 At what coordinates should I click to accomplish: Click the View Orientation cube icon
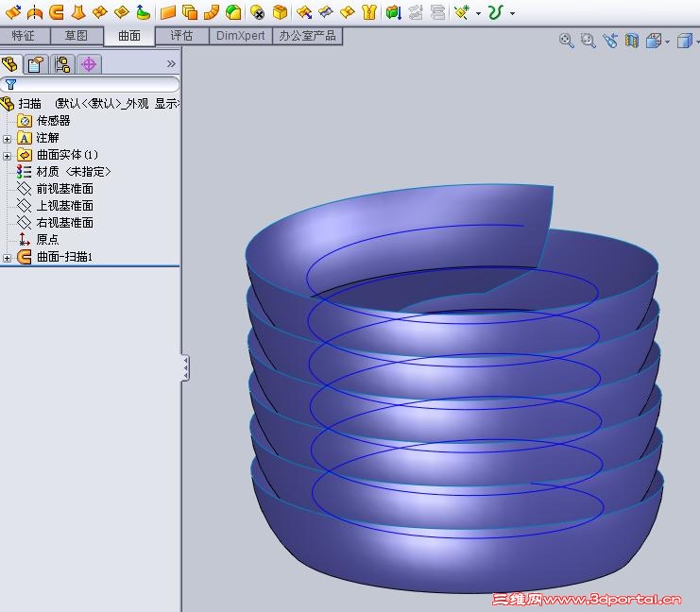[x=654, y=41]
